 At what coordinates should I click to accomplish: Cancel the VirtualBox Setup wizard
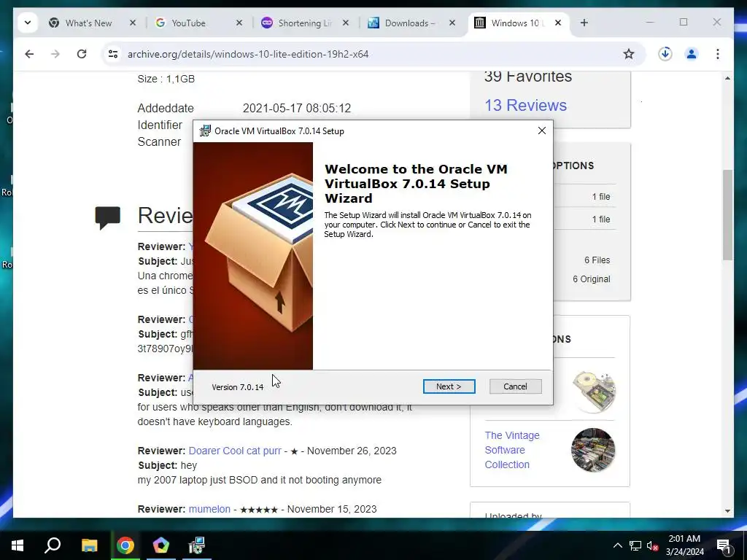point(515,386)
